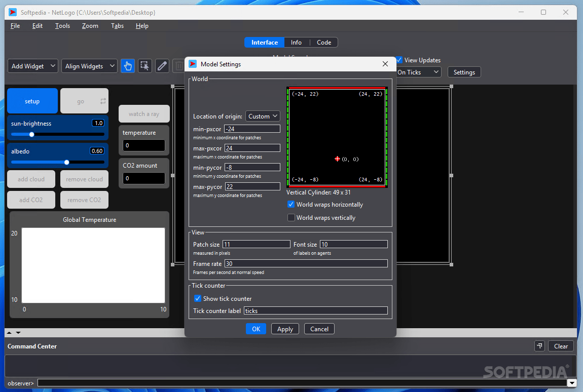583x392 pixels.
Task: Click the remove CO2 button
Action: (x=84, y=200)
